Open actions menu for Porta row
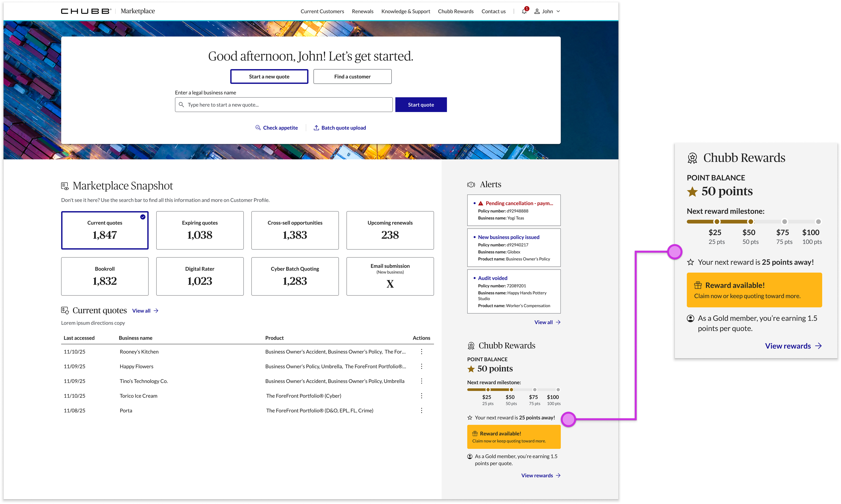841x504 pixels. tap(421, 410)
